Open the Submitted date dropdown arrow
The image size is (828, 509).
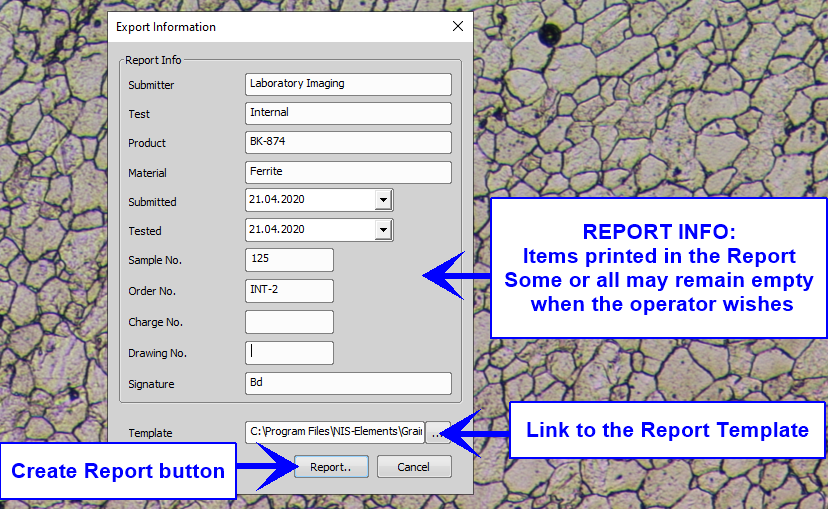click(383, 200)
